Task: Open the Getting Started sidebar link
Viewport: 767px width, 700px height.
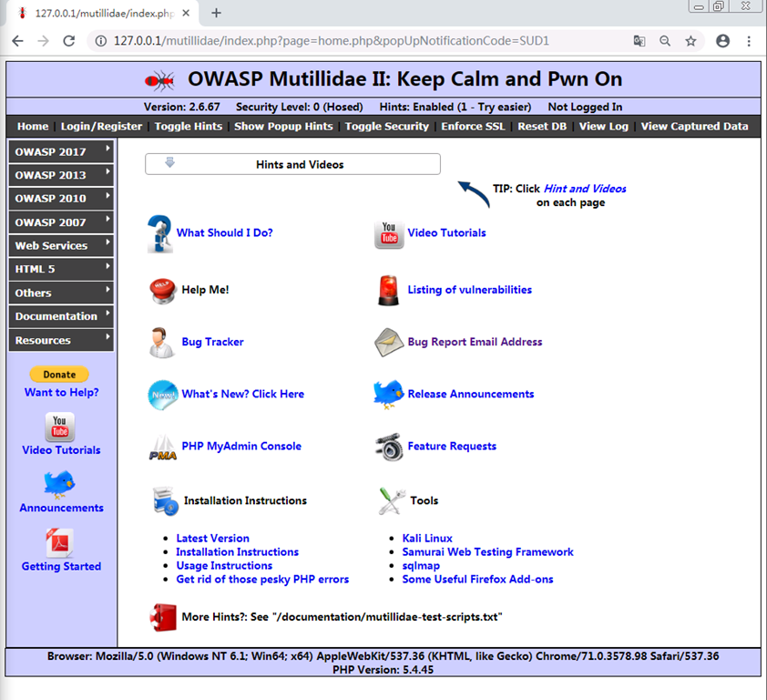Action: 61,566
